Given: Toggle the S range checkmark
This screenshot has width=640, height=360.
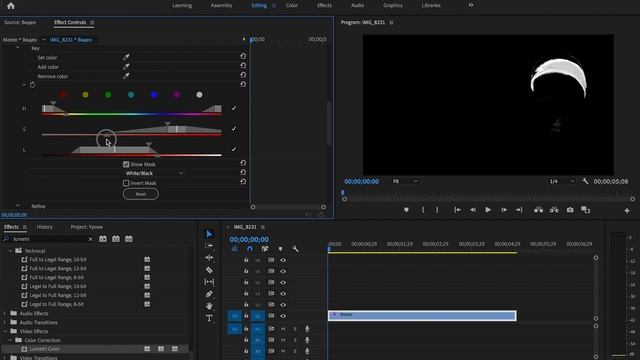Looking at the screenshot, I should [234, 129].
